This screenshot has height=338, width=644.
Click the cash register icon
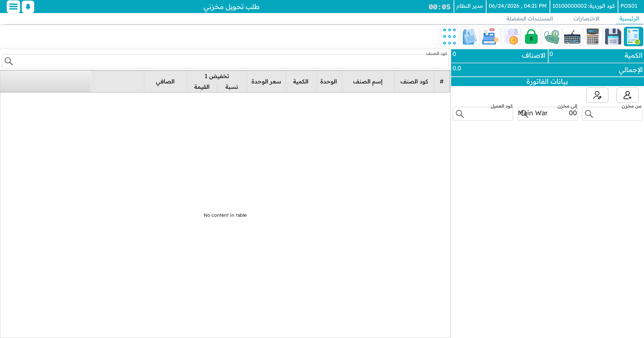490,37
